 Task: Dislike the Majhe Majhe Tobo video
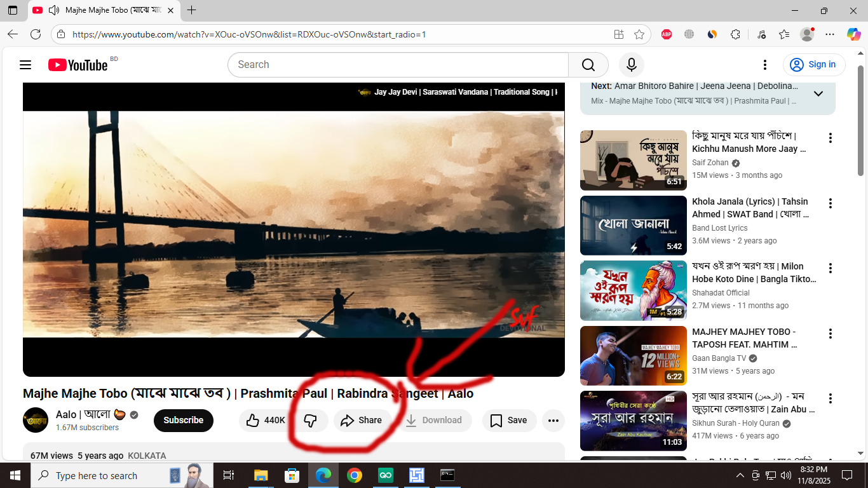click(x=309, y=420)
